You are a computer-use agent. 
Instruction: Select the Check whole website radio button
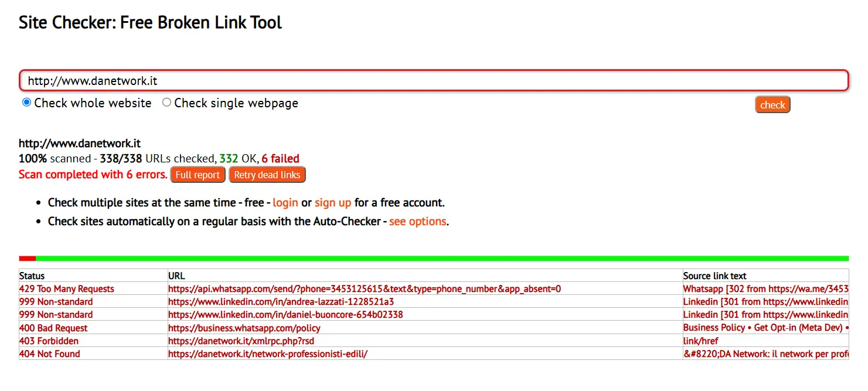26,103
